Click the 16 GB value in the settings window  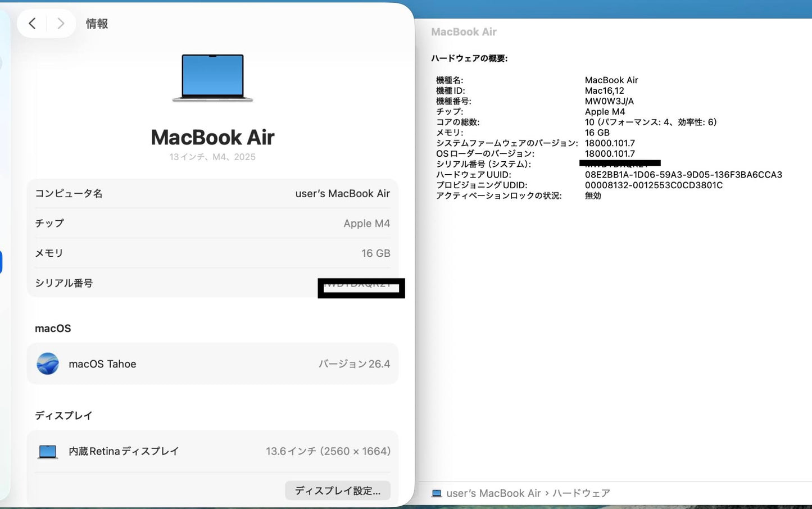point(376,253)
